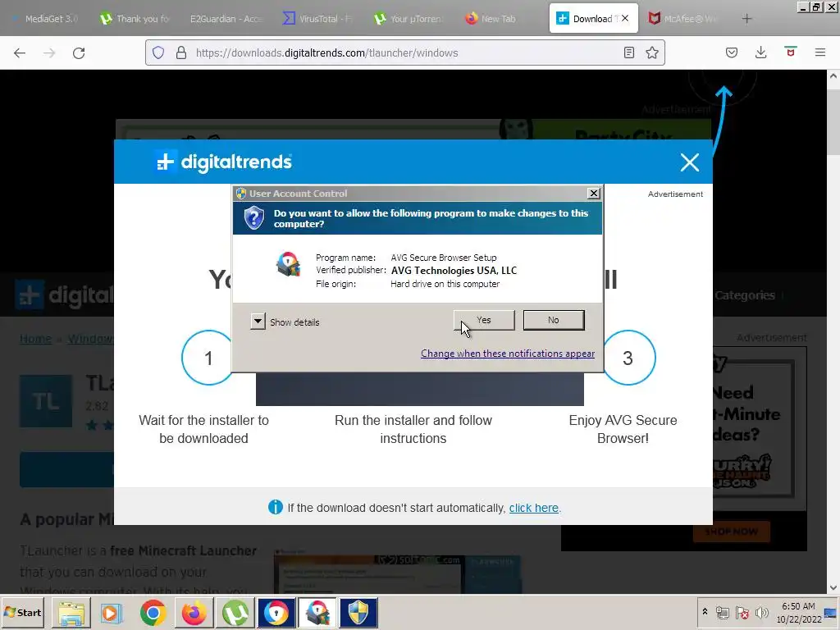840x630 pixels.
Task: Click the Windows breadcrumb link
Action: [90, 339]
